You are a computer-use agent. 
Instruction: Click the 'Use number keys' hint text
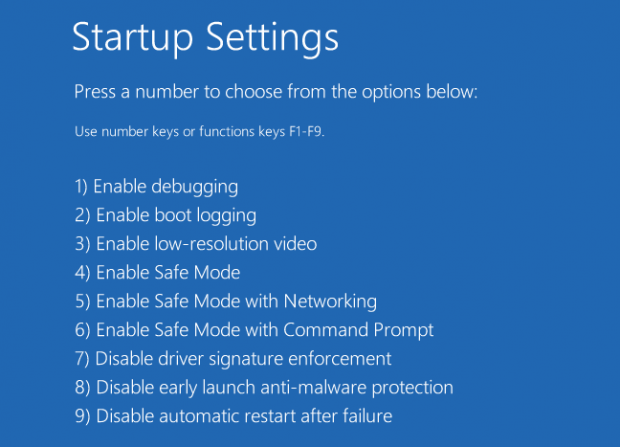(200, 131)
